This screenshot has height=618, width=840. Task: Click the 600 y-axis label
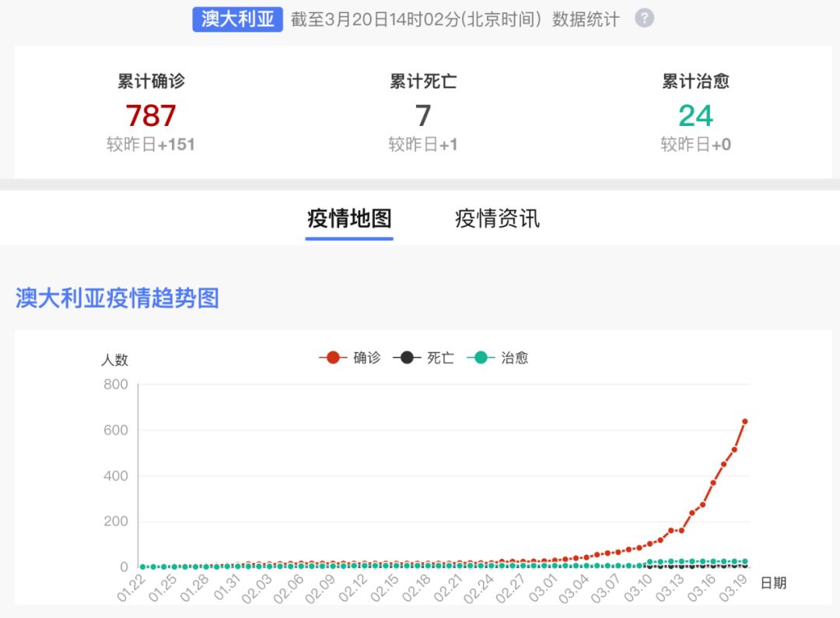tap(115, 430)
